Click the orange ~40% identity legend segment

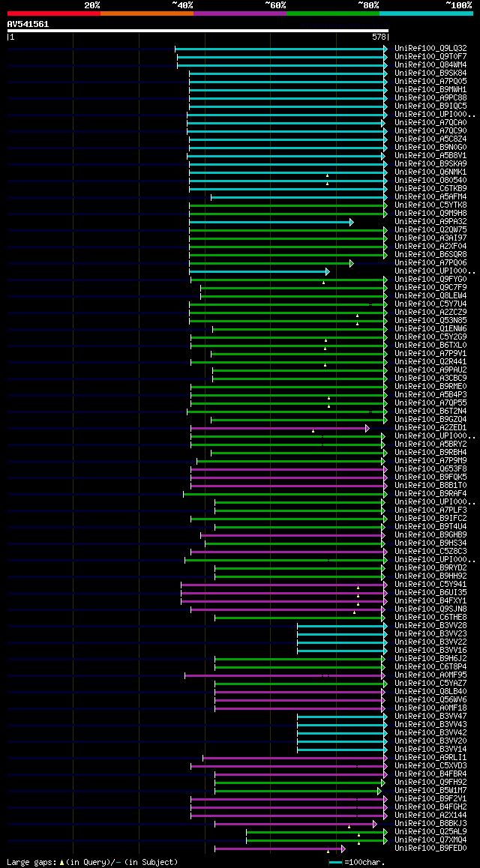[x=147, y=13]
